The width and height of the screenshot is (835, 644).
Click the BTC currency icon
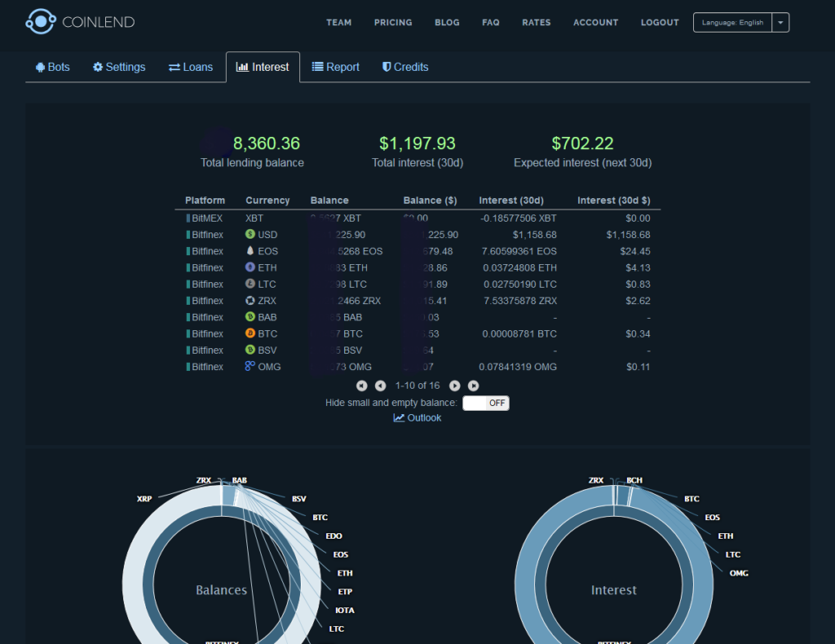click(x=250, y=333)
